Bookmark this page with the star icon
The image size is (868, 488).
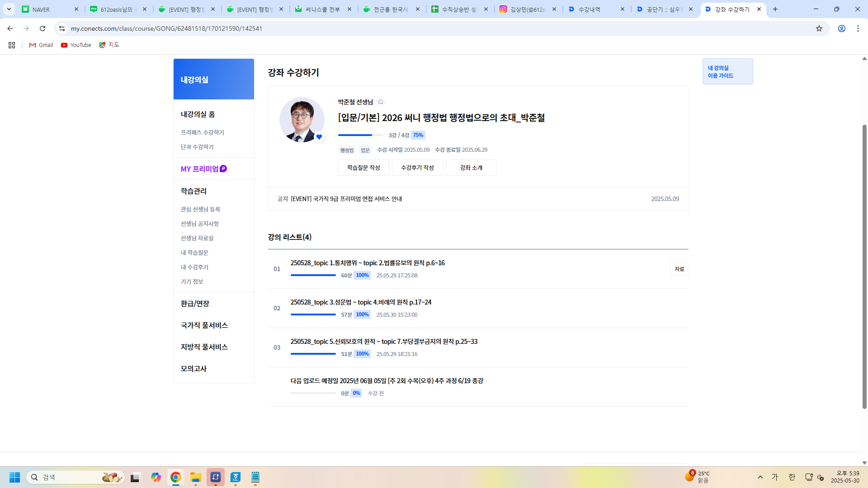pyautogui.click(x=819, y=28)
